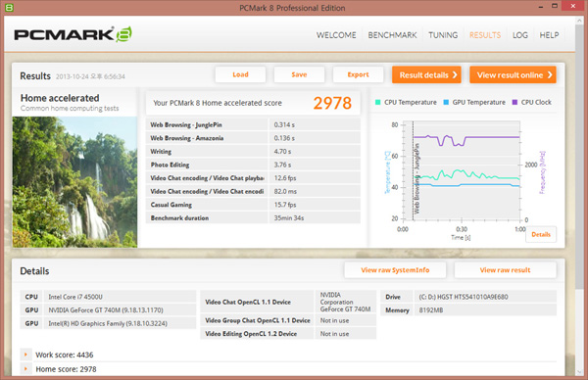This screenshot has width=588, height=380.
Task: Export the benchmark result
Action: pos(358,74)
